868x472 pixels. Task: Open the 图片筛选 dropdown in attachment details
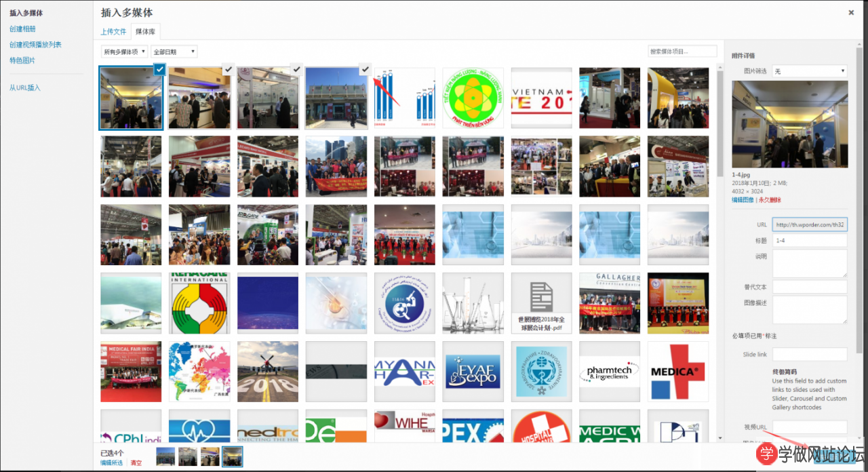[x=810, y=71]
